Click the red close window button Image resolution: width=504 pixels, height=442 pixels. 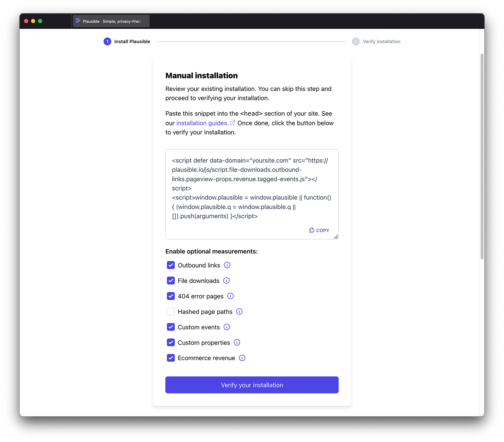pos(26,21)
